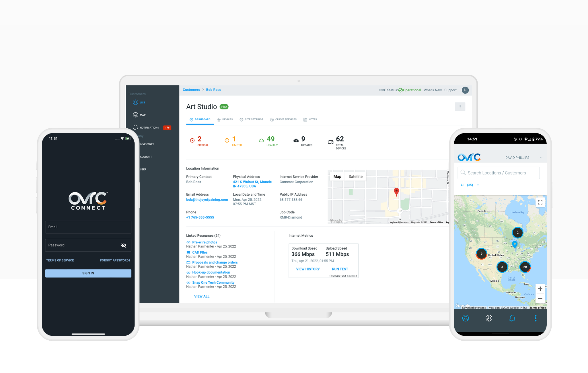Expand the Customers breadcrumb menu

(x=193, y=89)
